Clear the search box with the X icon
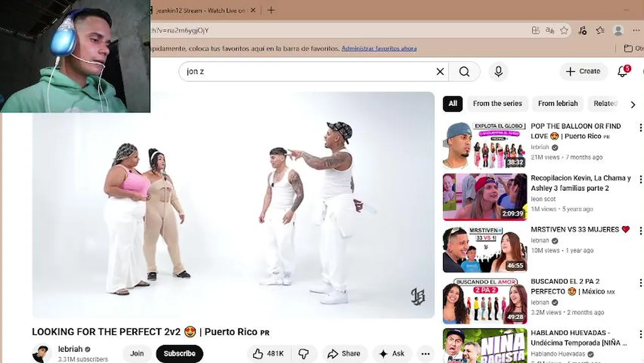Viewport: 644px width, 363px height. [440, 72]
